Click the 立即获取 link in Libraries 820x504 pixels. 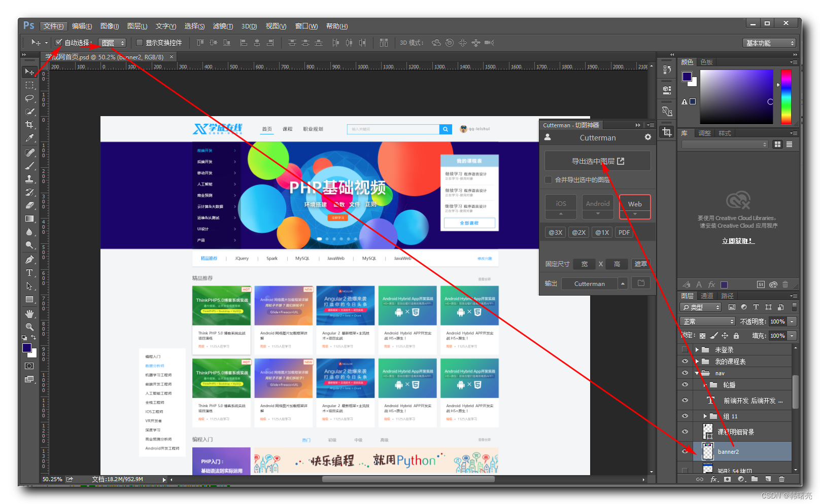point(738,241)
